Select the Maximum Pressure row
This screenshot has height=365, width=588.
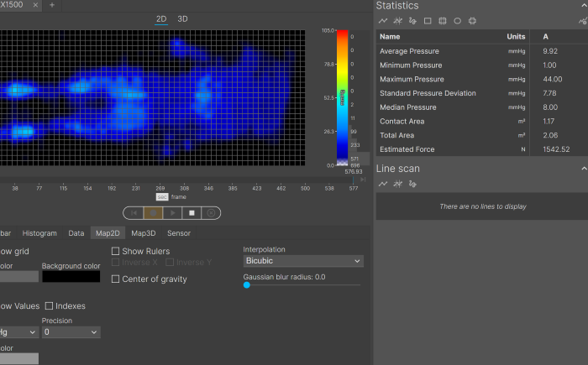pyautogui.click(x=482, y=79)
